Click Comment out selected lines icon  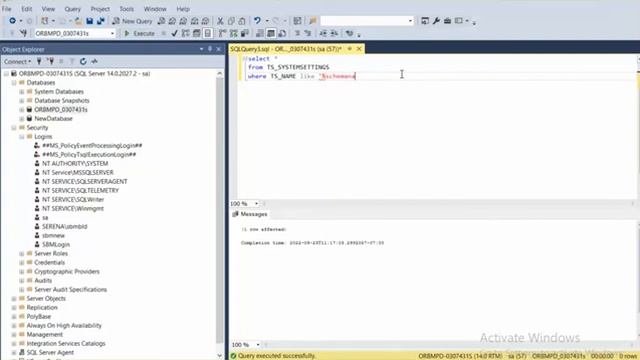pyautogui.click(x=297, y=33)
